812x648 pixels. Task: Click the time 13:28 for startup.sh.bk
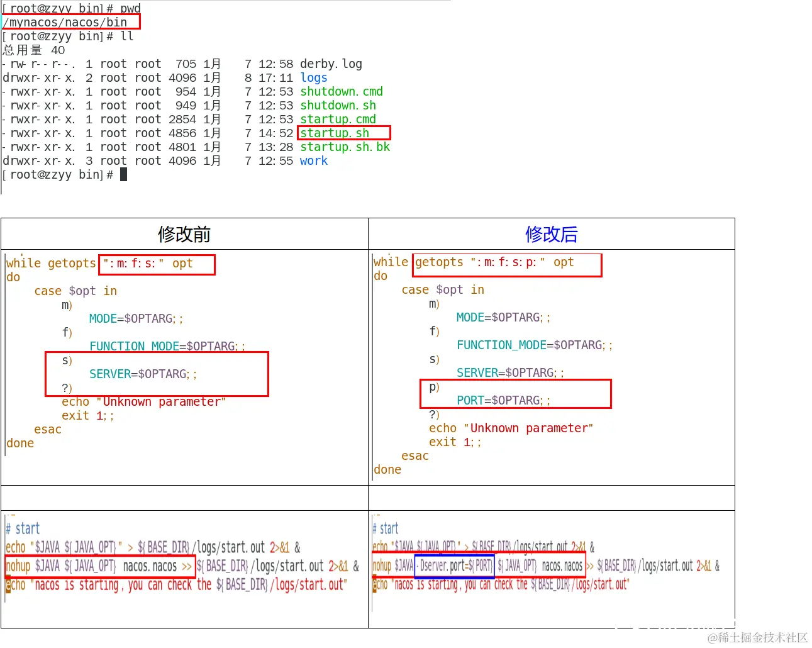point(275,147)
